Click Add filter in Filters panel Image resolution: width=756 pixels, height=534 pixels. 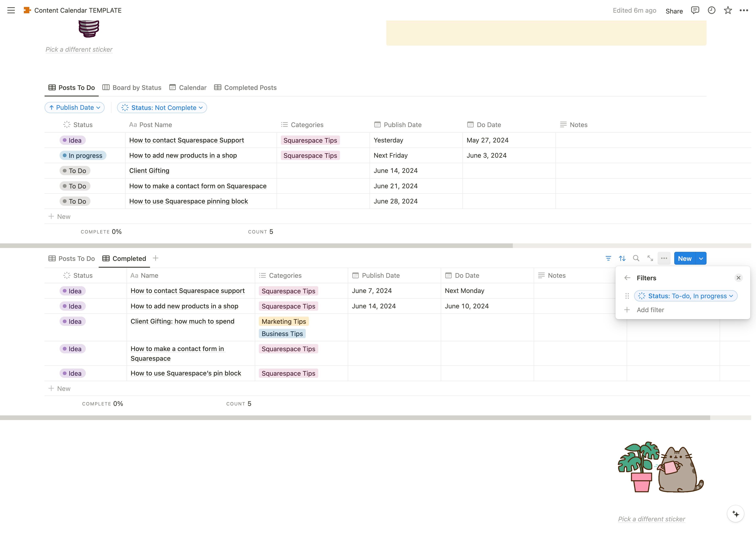pyautogui.click(x=650, y=310)
